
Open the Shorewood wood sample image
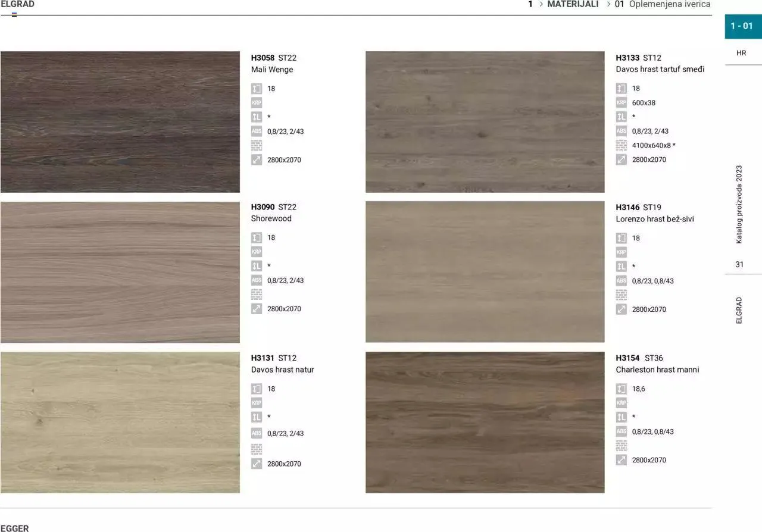click(x=120, y=272)
